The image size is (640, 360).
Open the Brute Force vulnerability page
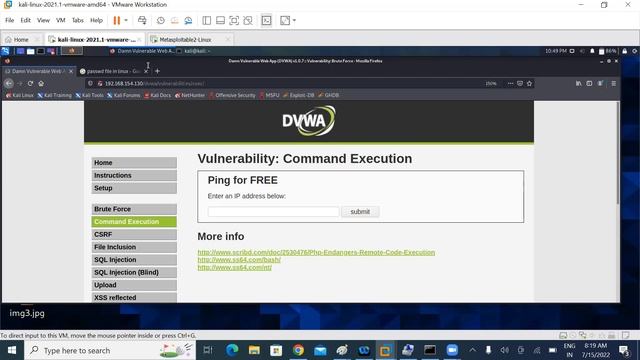(x=134, y=209)
